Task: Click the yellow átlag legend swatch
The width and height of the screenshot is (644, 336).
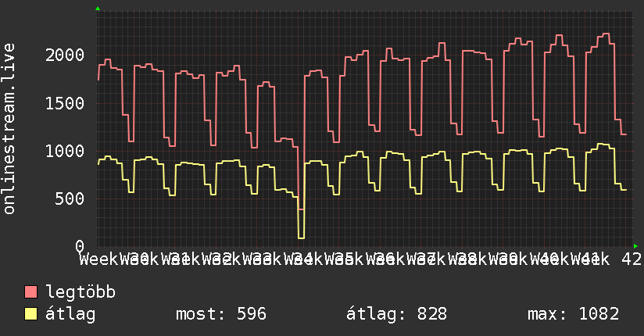Action: pos(31,314)
